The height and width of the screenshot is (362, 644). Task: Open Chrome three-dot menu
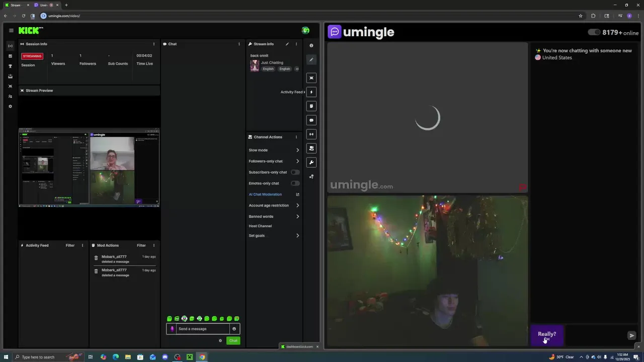[x=638, y=16]
